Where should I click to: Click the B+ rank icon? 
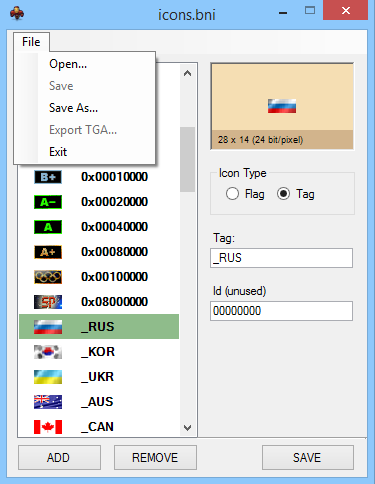coord(48,177)
